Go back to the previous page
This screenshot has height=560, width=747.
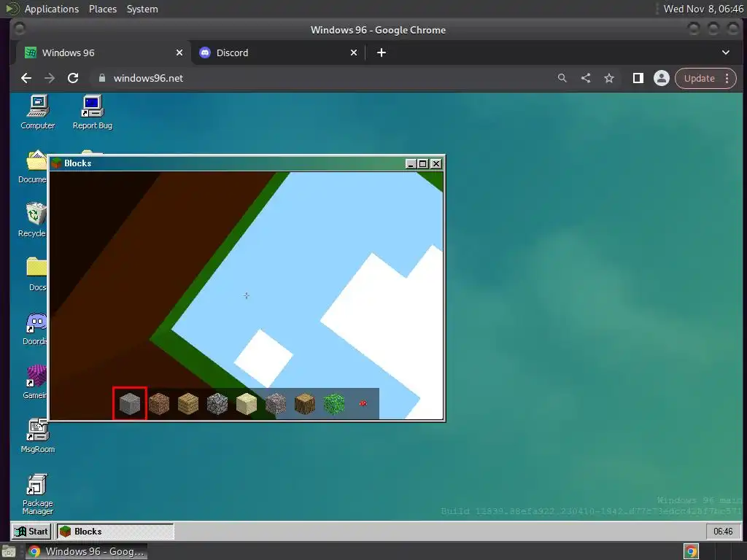26,78
